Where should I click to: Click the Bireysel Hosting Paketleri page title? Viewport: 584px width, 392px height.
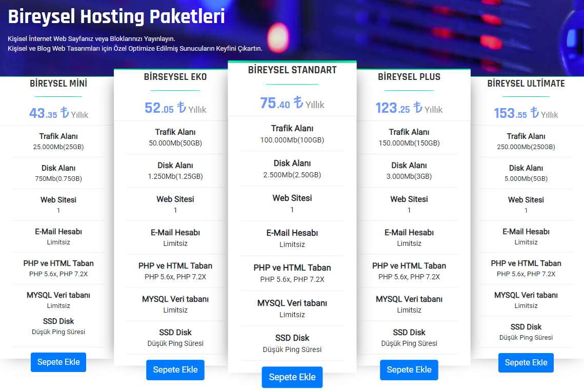[x=116, y=17]
